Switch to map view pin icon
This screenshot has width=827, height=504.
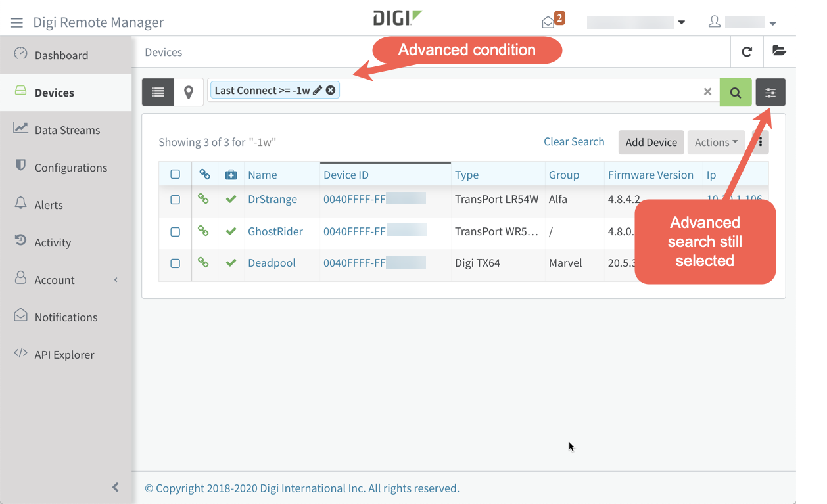point(189,92)
